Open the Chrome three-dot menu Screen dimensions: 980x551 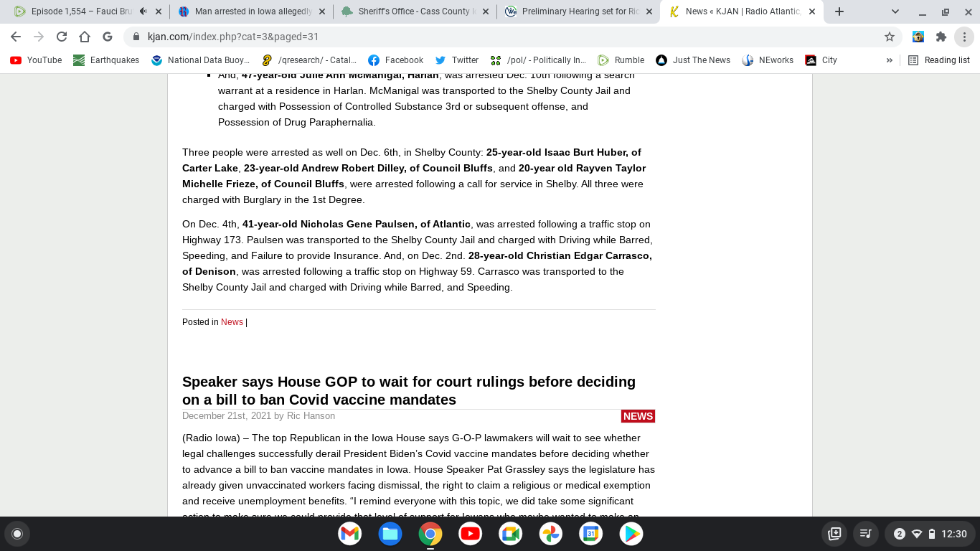coord(964,37)
